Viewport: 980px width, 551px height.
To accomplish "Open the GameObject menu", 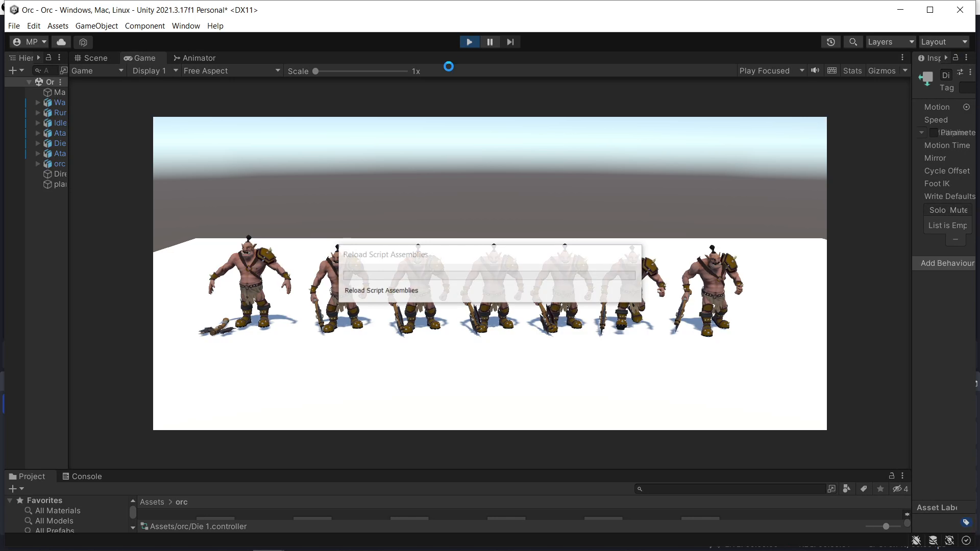I will 96,26.
